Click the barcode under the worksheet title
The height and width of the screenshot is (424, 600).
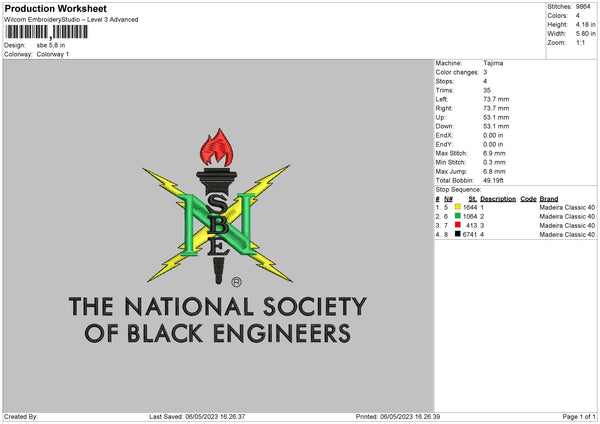46,32
